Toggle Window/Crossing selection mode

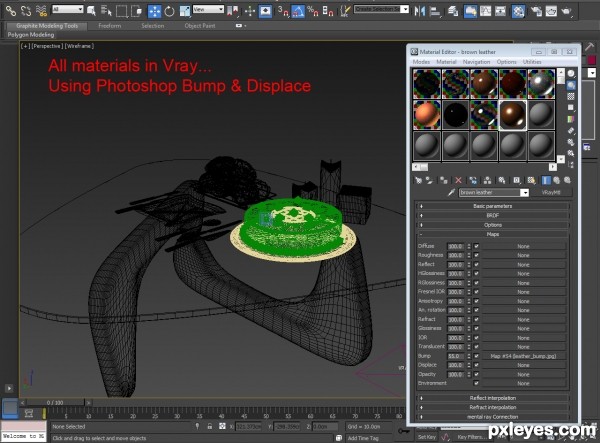coord(136,11)
